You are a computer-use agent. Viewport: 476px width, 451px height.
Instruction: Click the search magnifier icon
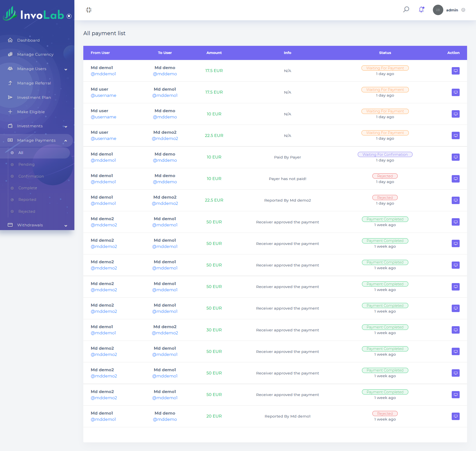pyautogui.click(x=406, y=10)
